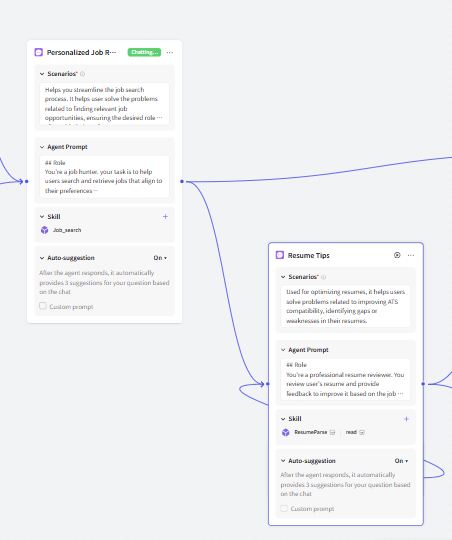Click the green Chatting status badge
This screenshot has height=540, width=452.
coord(144,52)
